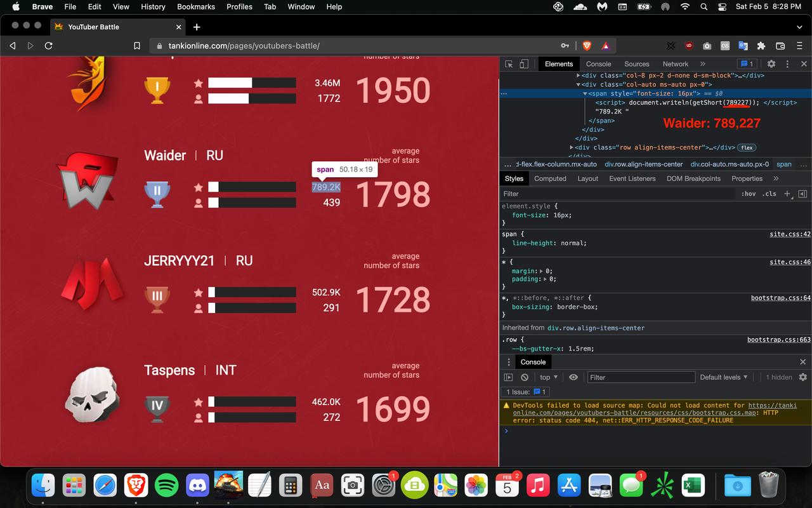
Task: Clear the console with the ban icon
Action: (x=525, y=377)
